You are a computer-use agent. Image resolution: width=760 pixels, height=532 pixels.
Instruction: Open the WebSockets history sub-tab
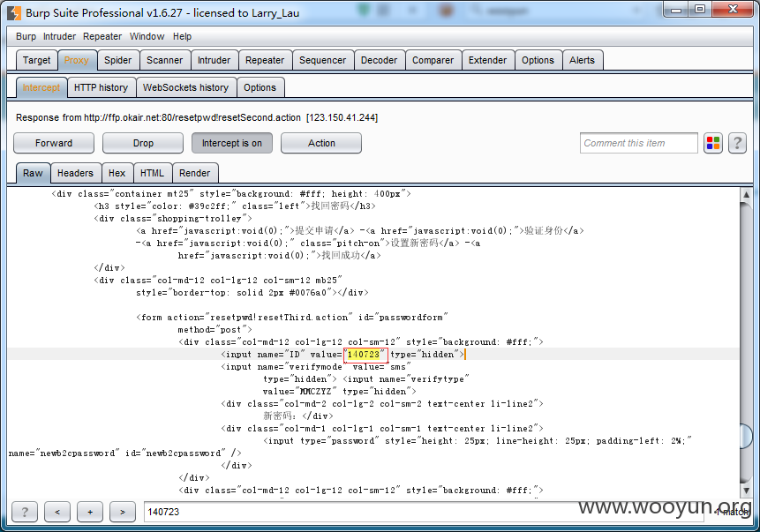(x=185, y=87)
